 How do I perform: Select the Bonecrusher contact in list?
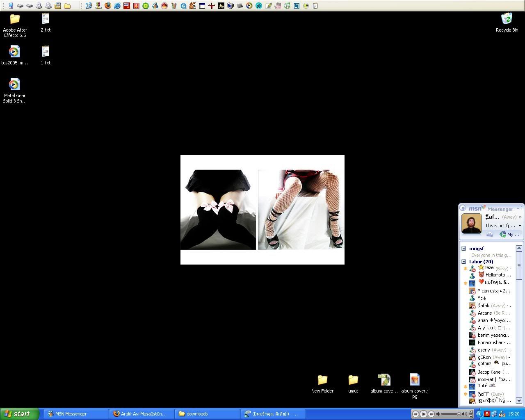point(490,342)
